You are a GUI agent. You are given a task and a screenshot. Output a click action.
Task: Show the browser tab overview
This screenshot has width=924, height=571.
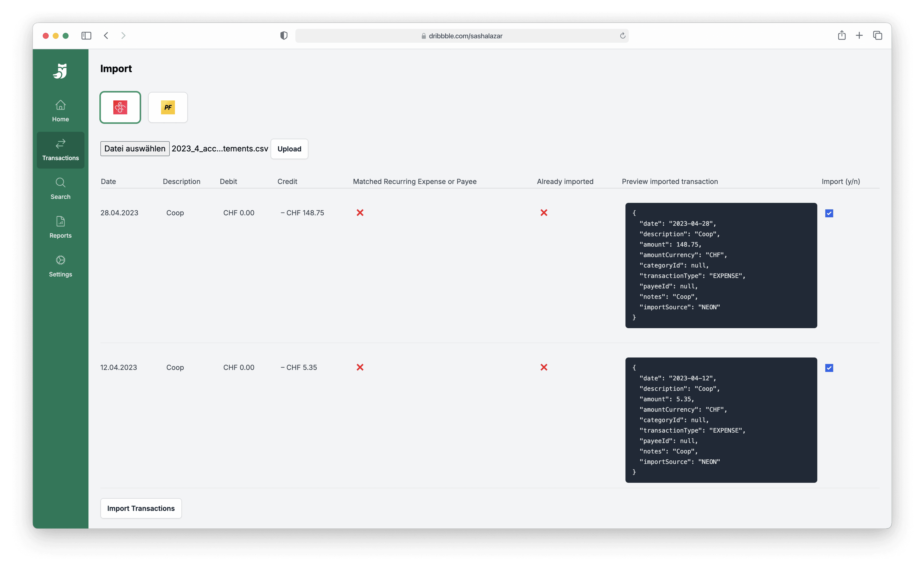click(877, 35)
